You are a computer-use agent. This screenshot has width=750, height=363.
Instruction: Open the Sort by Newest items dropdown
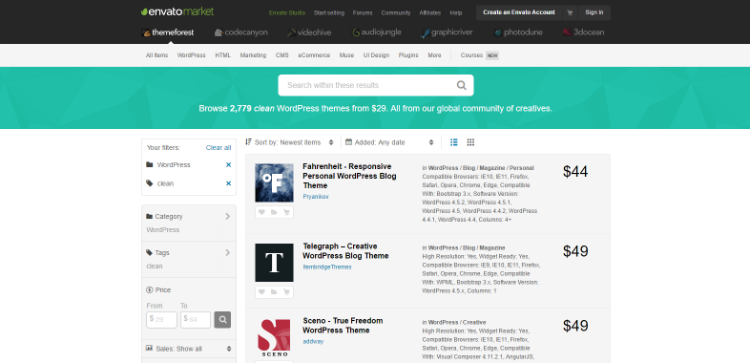click(289, 142)
